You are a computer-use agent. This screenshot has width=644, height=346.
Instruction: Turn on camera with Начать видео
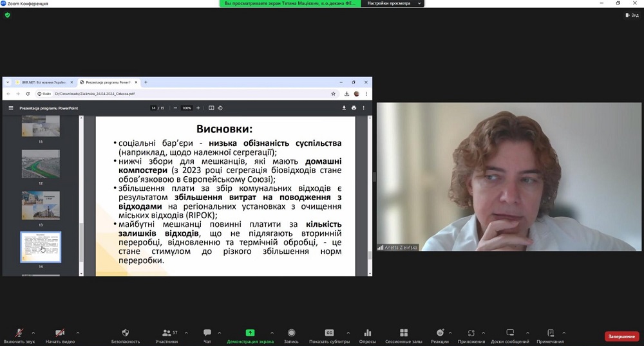click(60, 333)
